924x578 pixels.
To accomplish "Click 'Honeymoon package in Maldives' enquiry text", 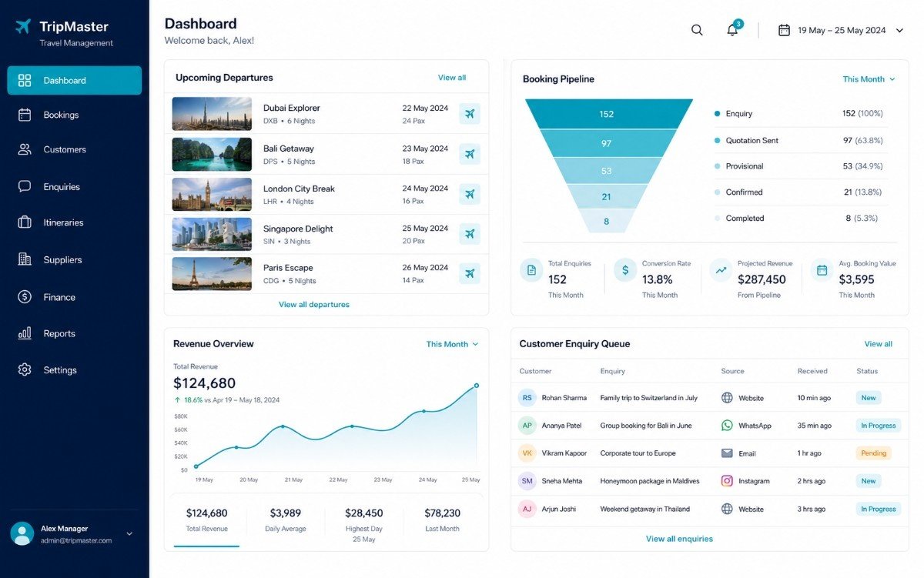I will point(650,481).
